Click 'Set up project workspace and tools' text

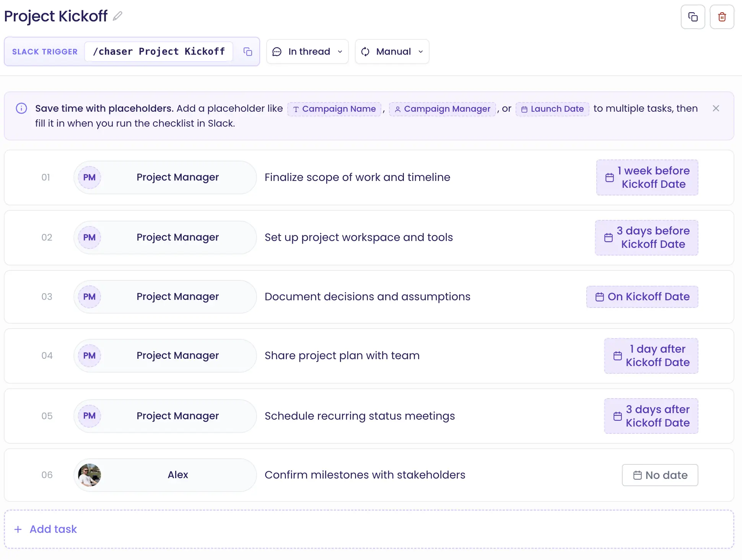pos(359,238)
